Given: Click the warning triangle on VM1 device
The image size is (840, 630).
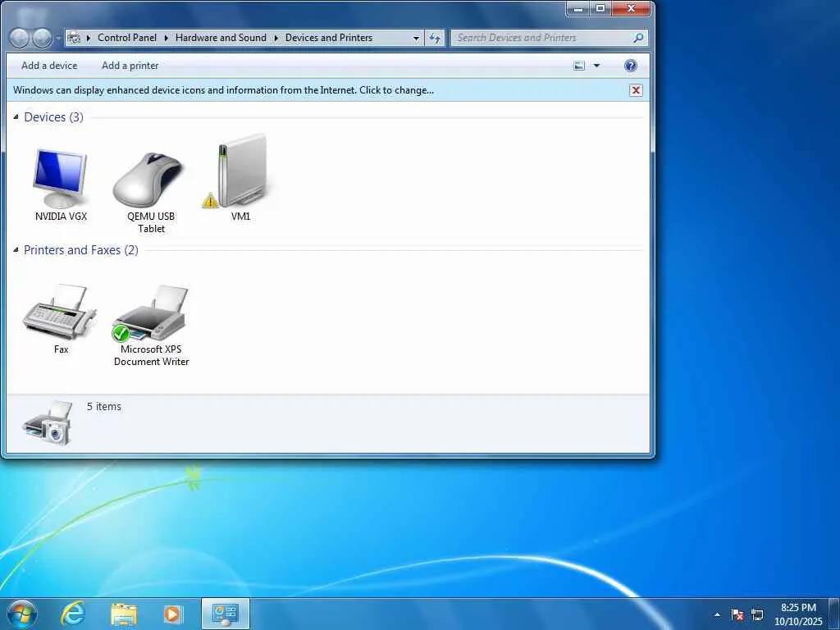Looking at the screenshot, I should (x=210, y=200).
